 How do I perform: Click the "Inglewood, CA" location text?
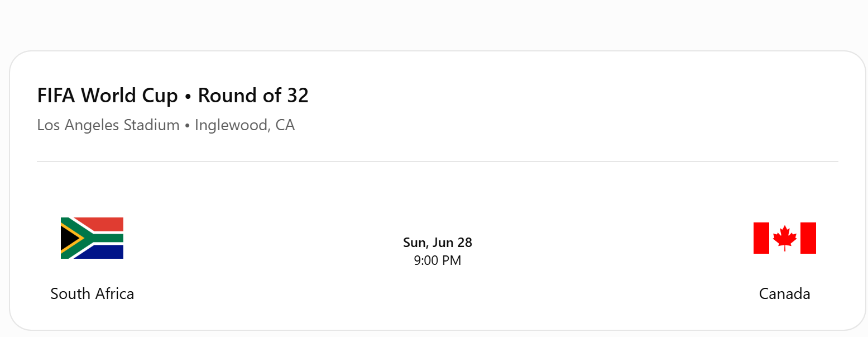point(244,125)
